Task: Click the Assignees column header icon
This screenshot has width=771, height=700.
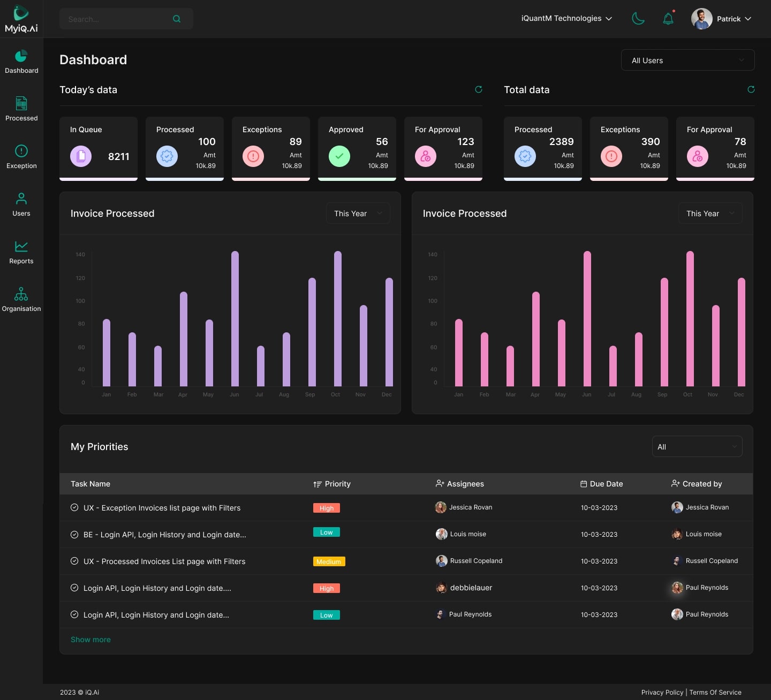Action: pyautogui.click(x=440, y=483)
